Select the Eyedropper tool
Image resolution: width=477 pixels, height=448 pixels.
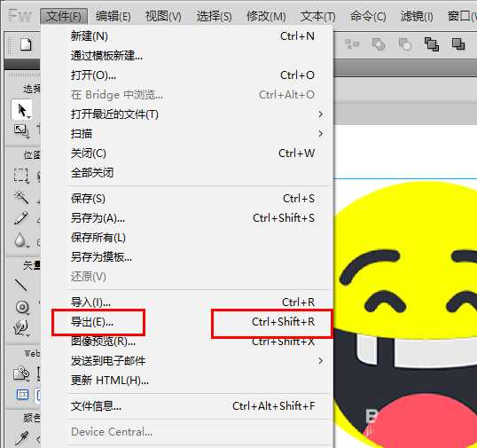click(21, 438)
